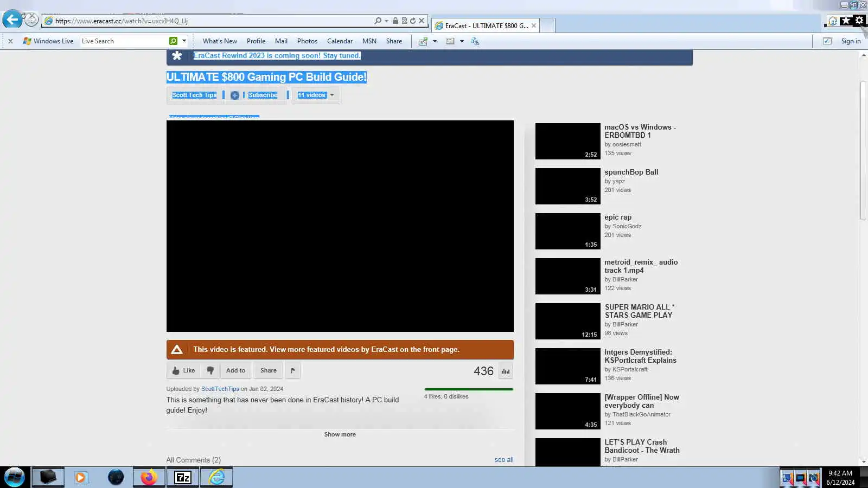Click the security lock icon in address bar
This screenshot has width=868, height=488.
click(395, 21)
